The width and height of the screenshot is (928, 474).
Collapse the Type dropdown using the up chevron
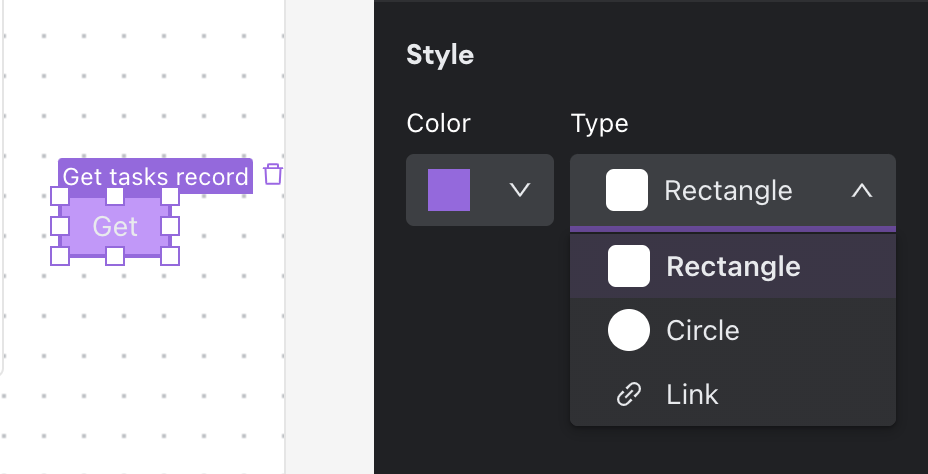pos(861,190)
